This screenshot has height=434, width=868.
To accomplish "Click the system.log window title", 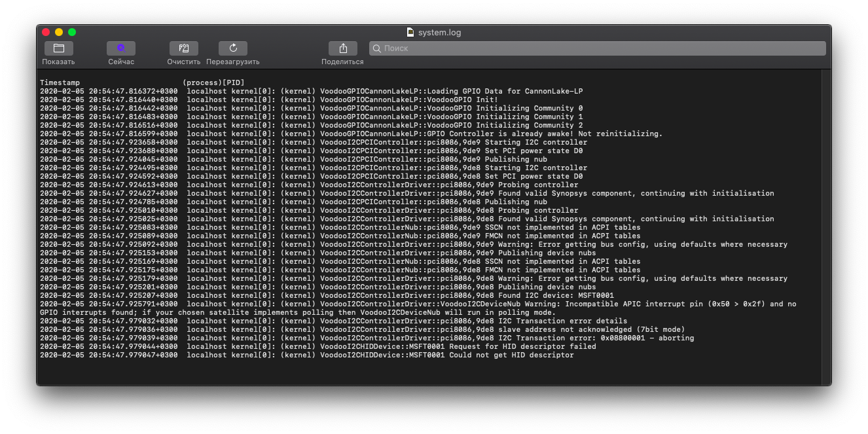I will pyautogui.click(x=439, y=32).
